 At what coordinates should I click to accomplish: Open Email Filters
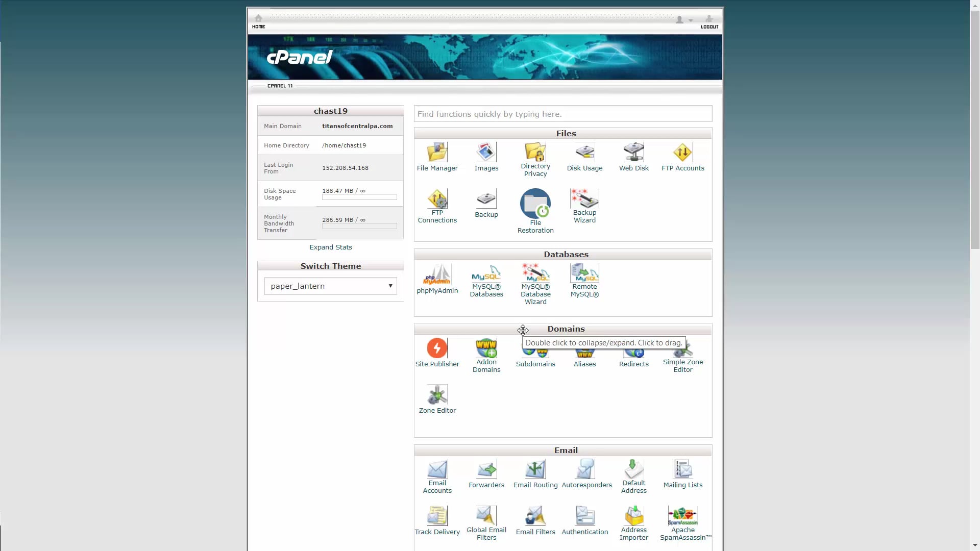[x=535, y=521]
